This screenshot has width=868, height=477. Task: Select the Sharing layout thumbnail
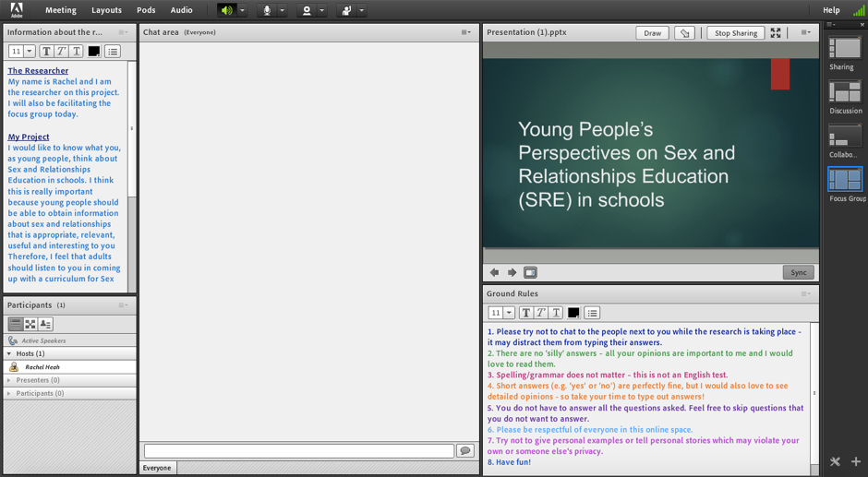pyautogui.click(x=845, y=48)
